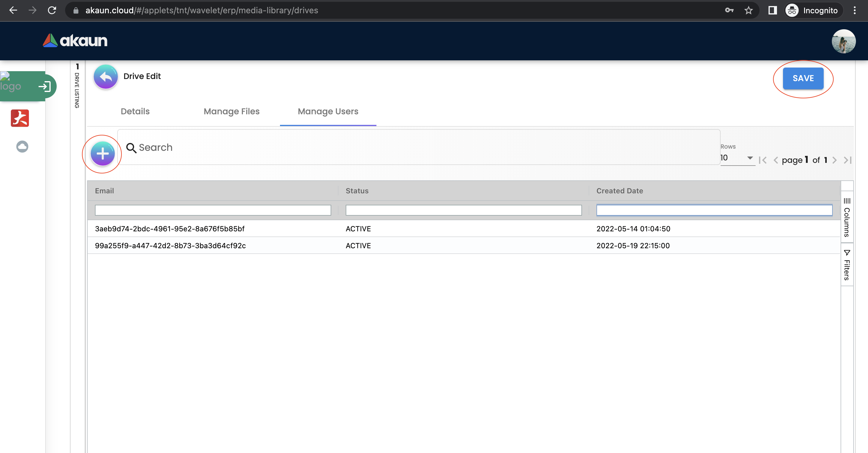Switch to the Details tab
Screen dimensions: 868x453
tap(135, 111)
